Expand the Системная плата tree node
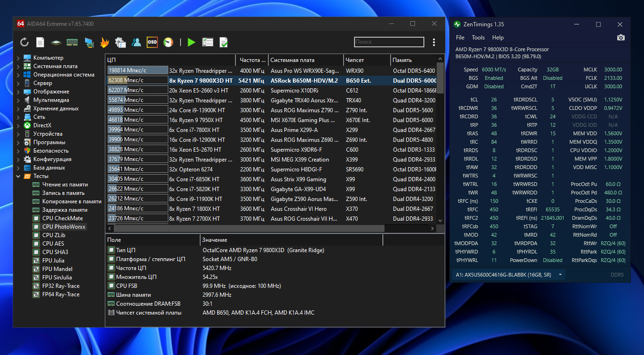Screen dimensions: 644x355 18,66
